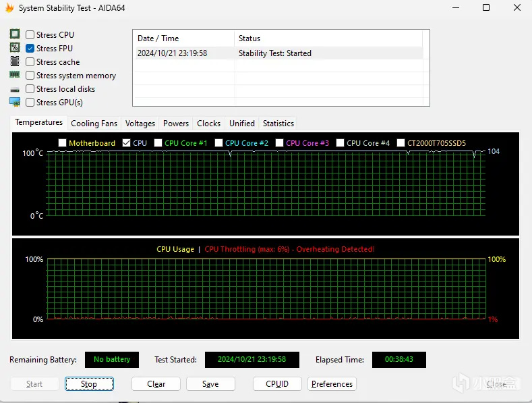Hide the CPU temperature graph line
532x403 pixels.
click(126, 142)
